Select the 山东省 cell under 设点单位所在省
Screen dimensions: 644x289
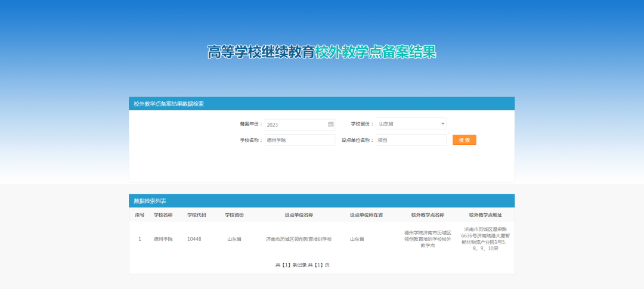point(357,239)
